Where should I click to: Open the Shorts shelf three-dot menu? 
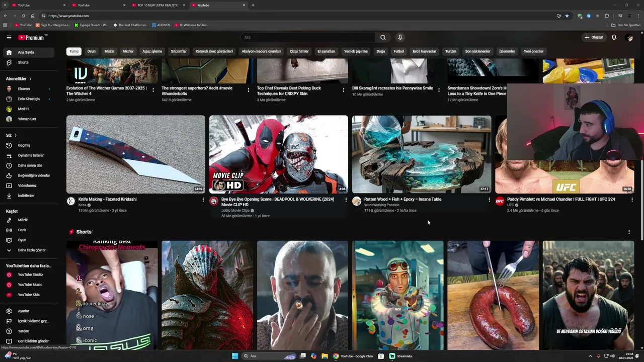tap(629, 232)
